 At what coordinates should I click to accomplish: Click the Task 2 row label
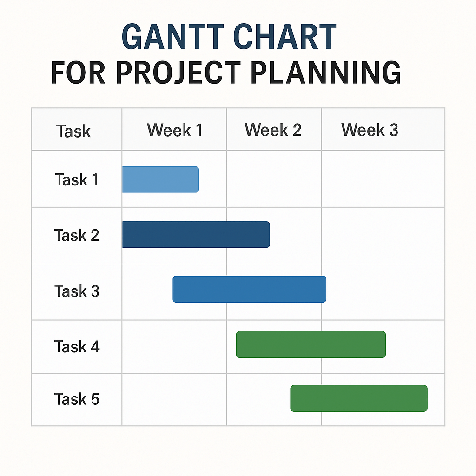click(x=77, y=235)
